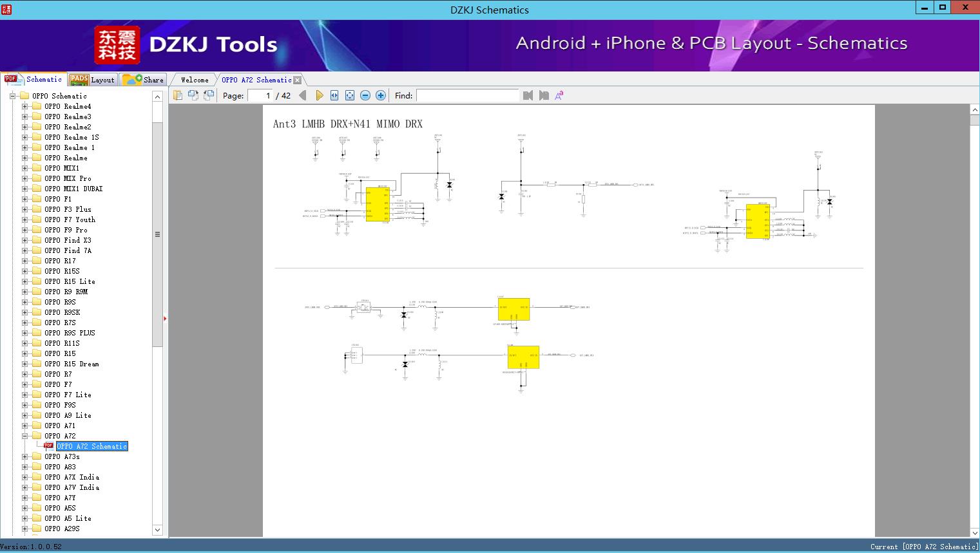
Task: Click the OPPO F9S folder icon
Action: pyautogui.click(x=37, y=405)
